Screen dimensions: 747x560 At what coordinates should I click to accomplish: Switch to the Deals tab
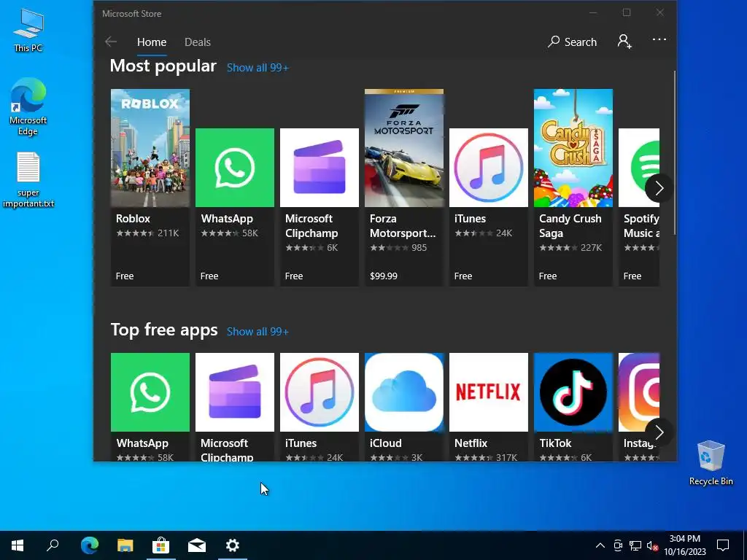(x=197, y=42)
